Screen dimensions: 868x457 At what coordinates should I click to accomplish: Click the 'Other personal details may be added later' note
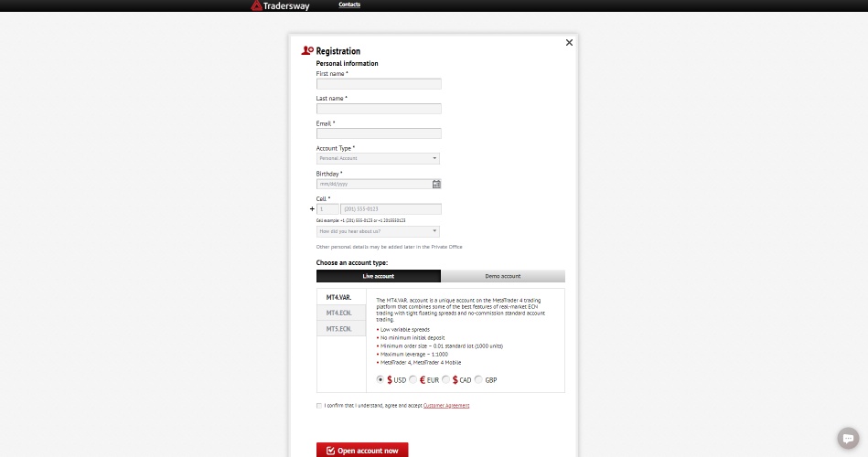pos(389,247)
